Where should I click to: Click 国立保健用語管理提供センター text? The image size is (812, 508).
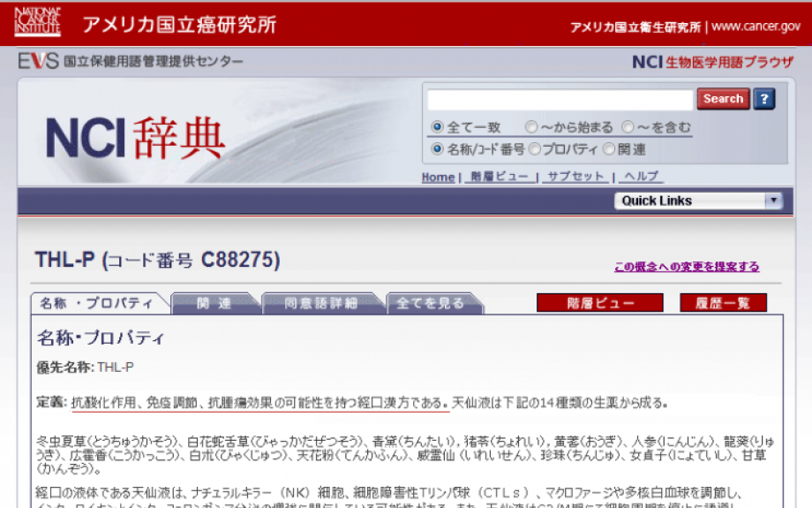(154, 61)
